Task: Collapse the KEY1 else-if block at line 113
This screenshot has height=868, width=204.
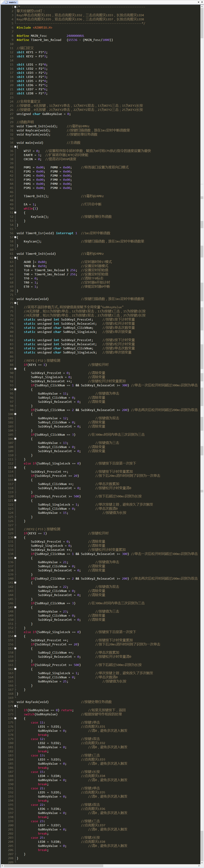Action: (15, 467)
